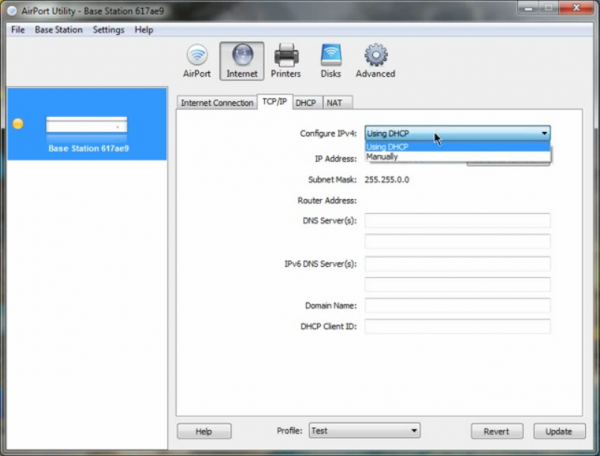
Task: Open the AirPort settings pane icon
Action: coord(197,61)
